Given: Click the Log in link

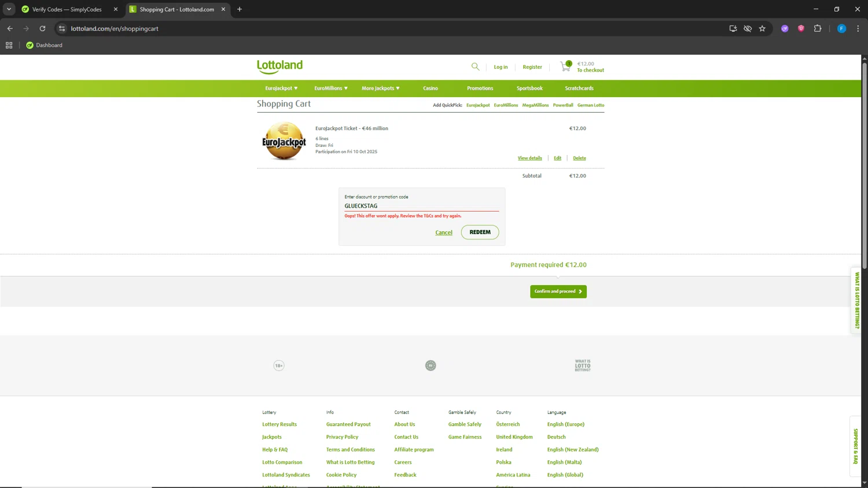Looking at the screenshot, I should coord(501,67).
